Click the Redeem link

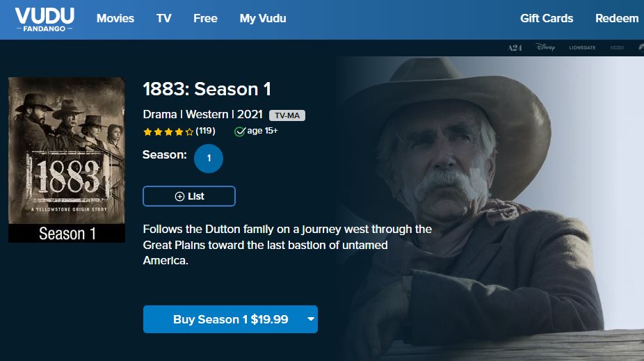(617, 19)
